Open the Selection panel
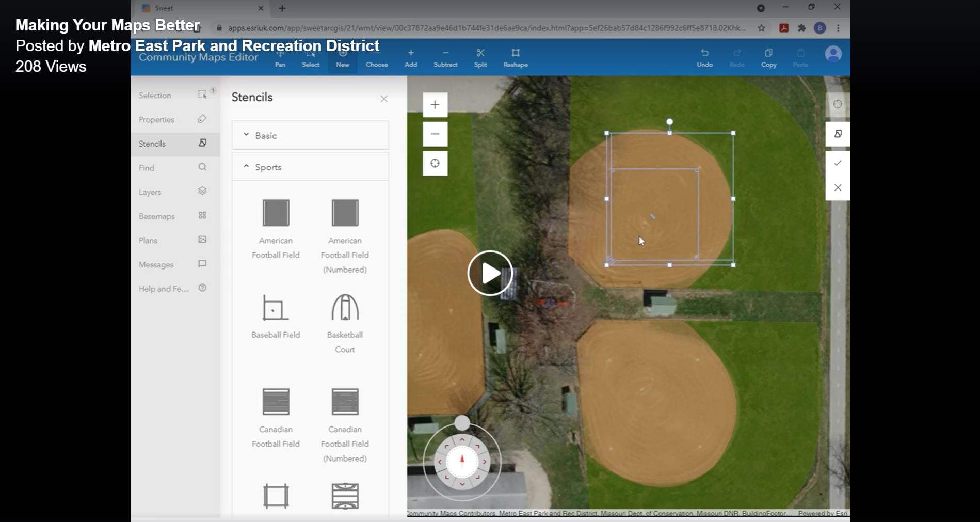This screenshot has height=522, width=980. (175, 96)
